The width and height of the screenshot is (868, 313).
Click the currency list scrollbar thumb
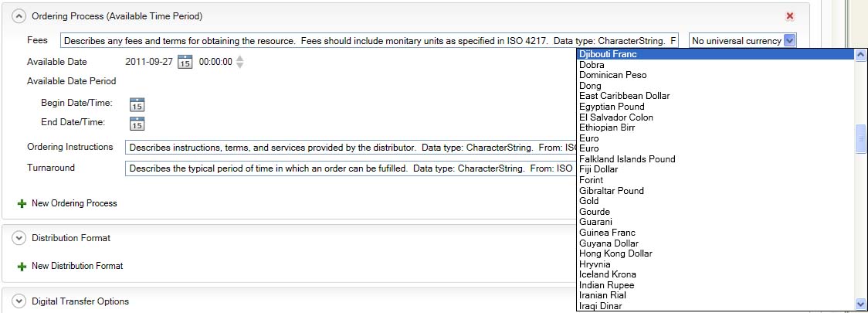tap(860, 140)
